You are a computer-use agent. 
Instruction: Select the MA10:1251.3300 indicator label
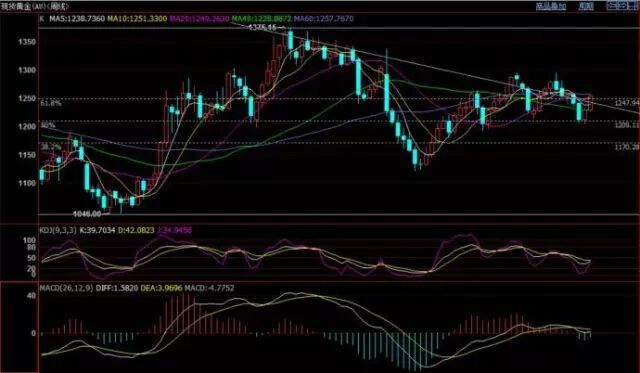tap(137, 19)
